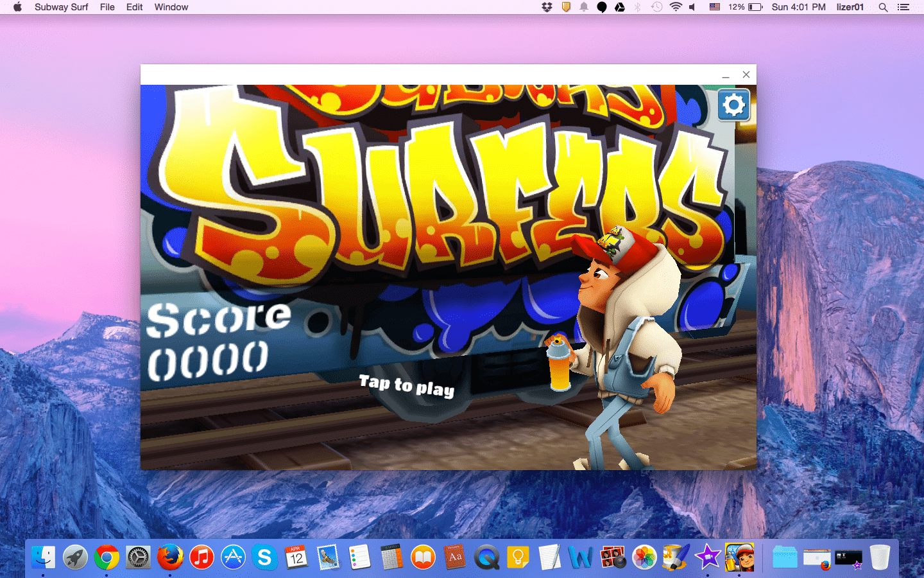Screen dimensions: 924x578
Task: Open the US flag input source menu
Action: (x=714, y=7)
